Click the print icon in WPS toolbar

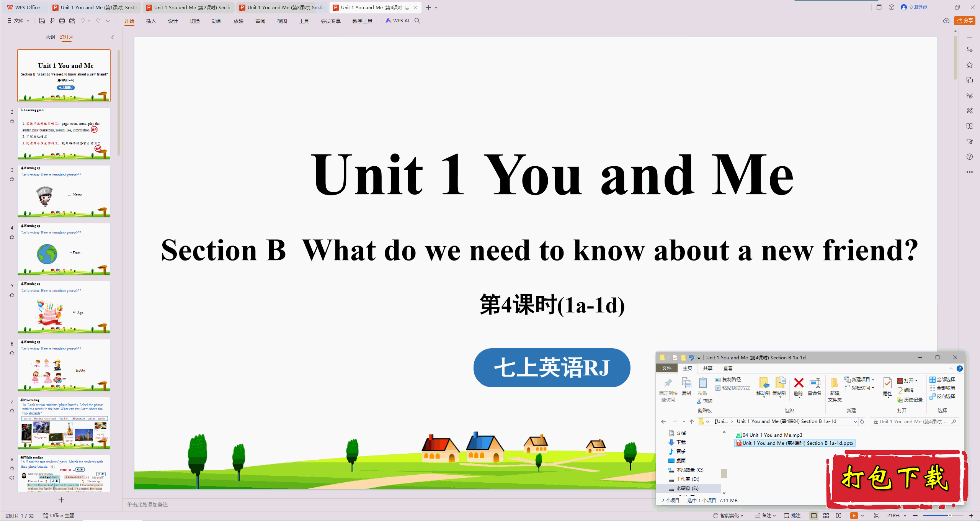point(62,21)
